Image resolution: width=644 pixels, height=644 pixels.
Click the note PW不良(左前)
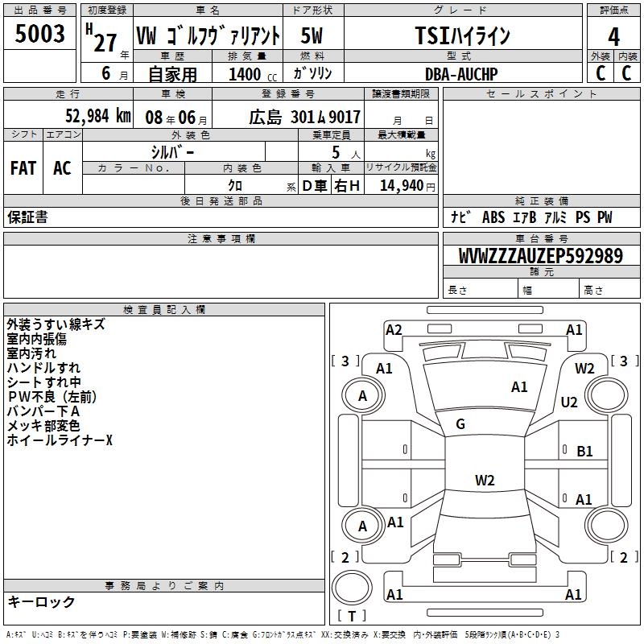point(52,397)
